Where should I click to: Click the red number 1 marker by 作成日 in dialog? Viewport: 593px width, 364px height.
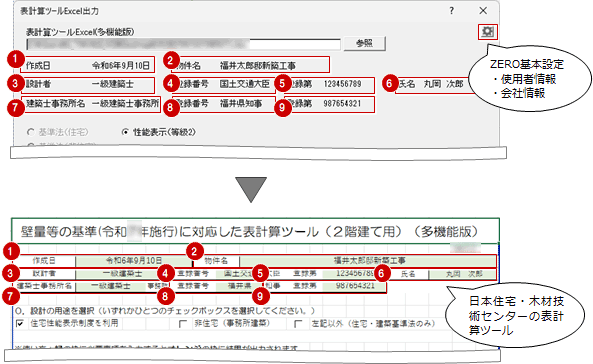click(15, 59)
